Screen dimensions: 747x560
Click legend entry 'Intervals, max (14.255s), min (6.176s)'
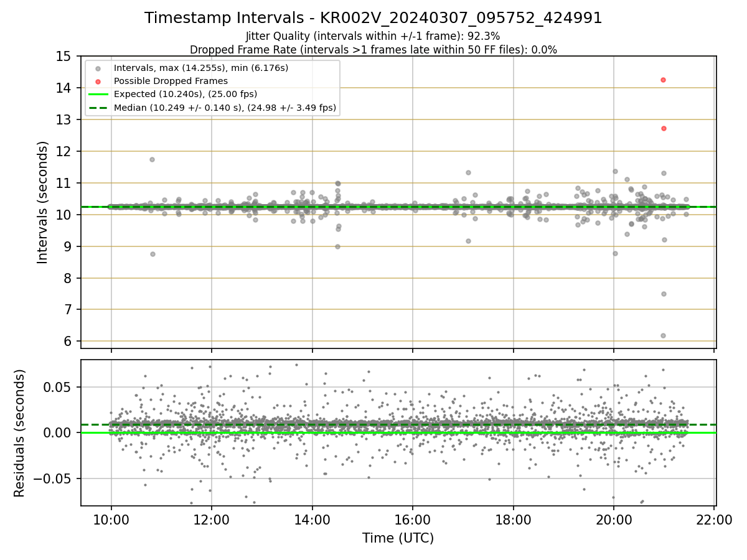[201, 67]
